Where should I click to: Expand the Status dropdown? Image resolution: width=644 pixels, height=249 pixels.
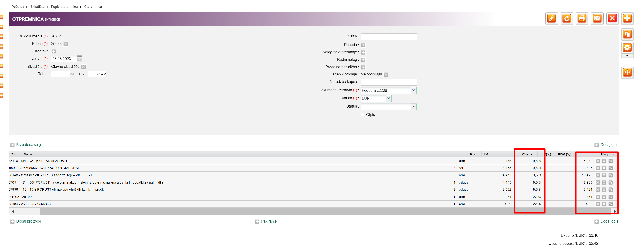[413, 106]
